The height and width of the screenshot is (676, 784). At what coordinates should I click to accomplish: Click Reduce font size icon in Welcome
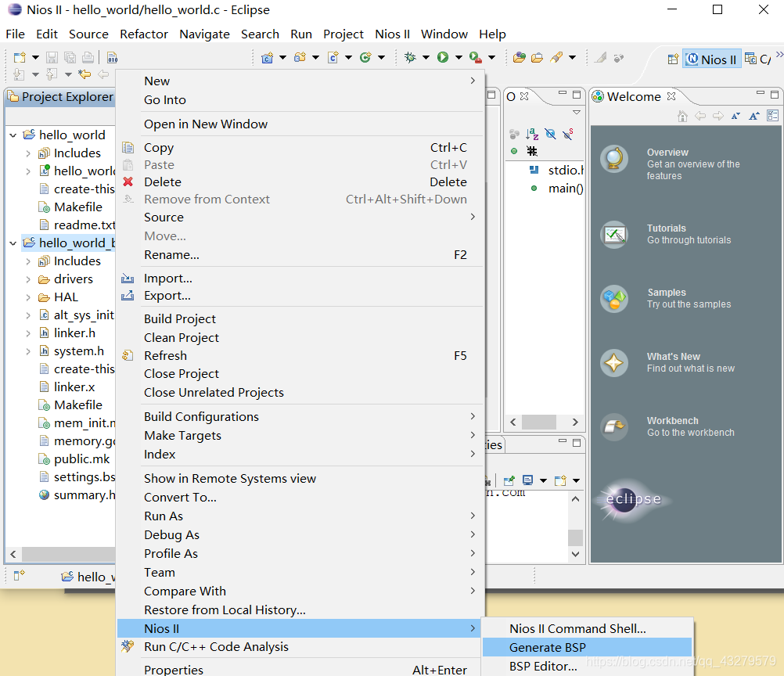735,116
